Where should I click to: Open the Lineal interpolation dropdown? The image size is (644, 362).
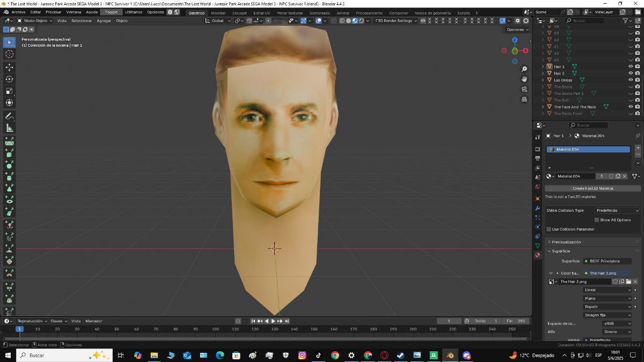tap(608, 290)
